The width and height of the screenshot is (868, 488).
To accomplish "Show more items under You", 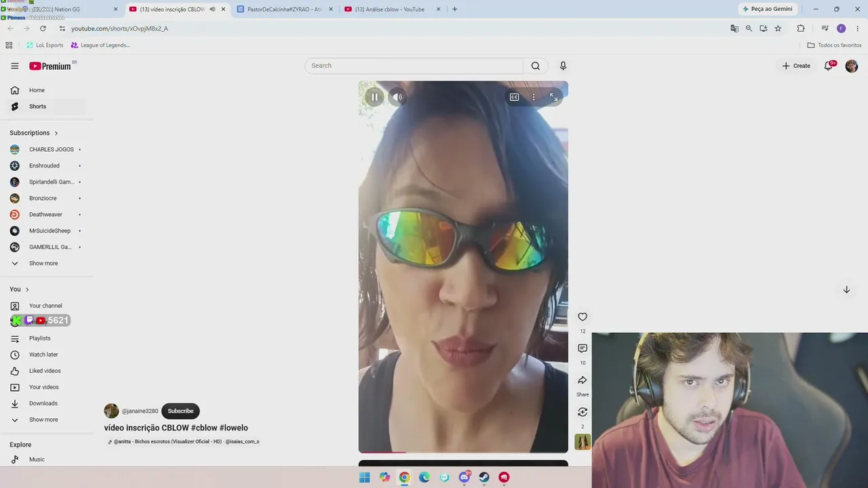I will pyautogui.click(x=47, y=420).
